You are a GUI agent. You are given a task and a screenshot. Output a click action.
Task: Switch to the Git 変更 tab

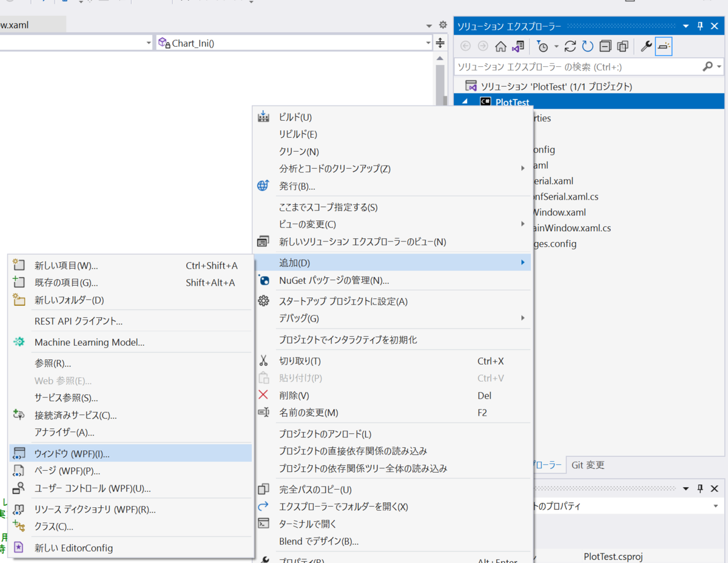[x=587, y=465]
